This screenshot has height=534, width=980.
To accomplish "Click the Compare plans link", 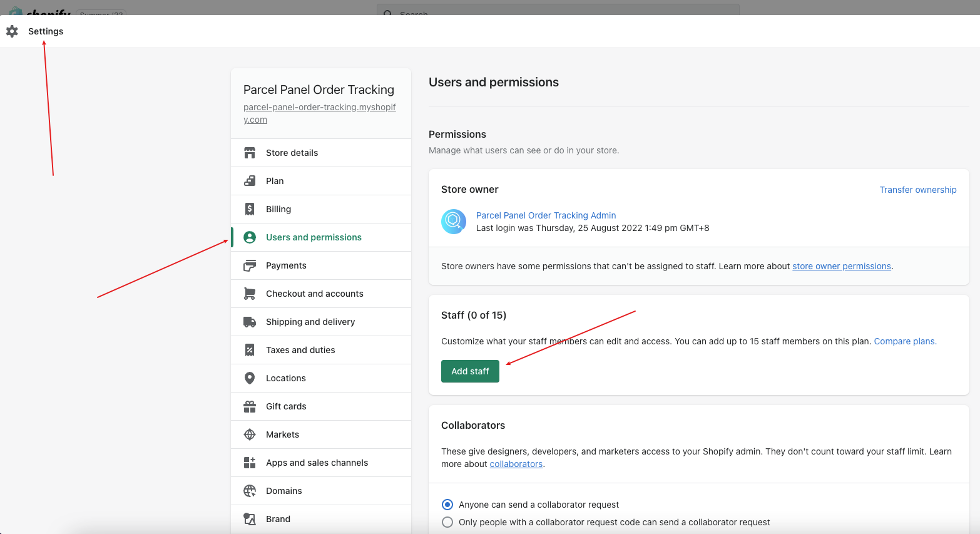I will [905, 341].
